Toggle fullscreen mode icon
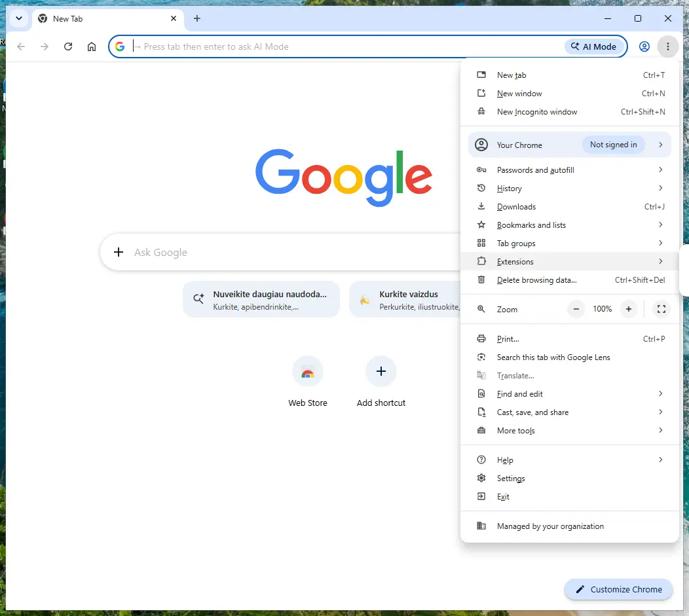 click(661, 309)
